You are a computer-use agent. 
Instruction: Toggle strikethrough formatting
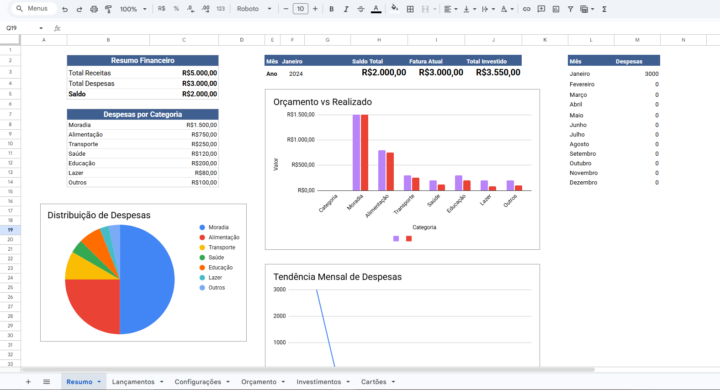[x=361, y=9]
